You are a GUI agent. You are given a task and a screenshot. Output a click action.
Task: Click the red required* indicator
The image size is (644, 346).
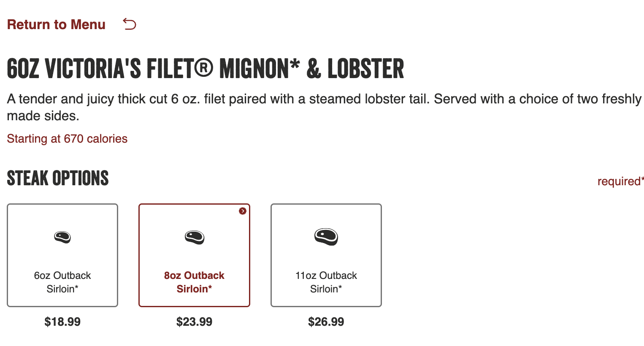click(620, 181)
